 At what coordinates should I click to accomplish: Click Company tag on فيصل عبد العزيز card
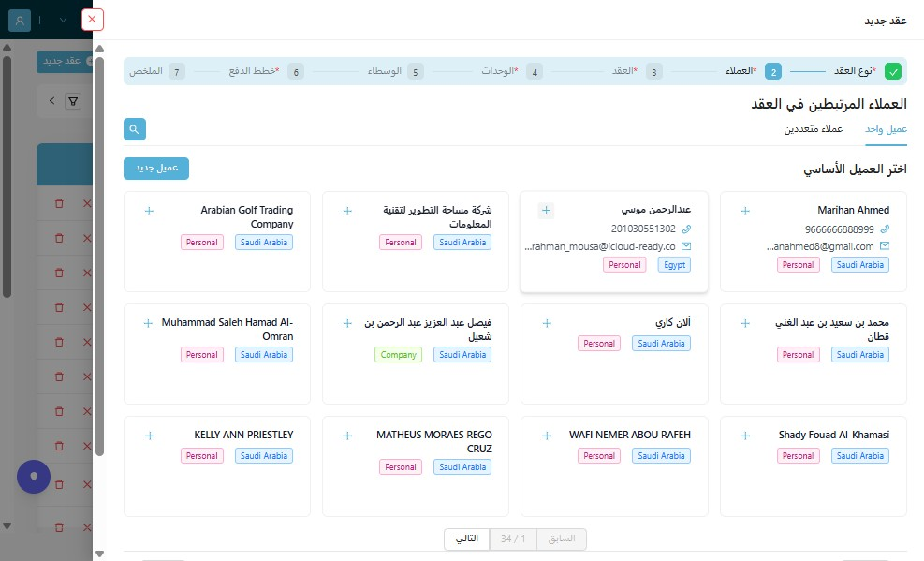pos(399,355)
